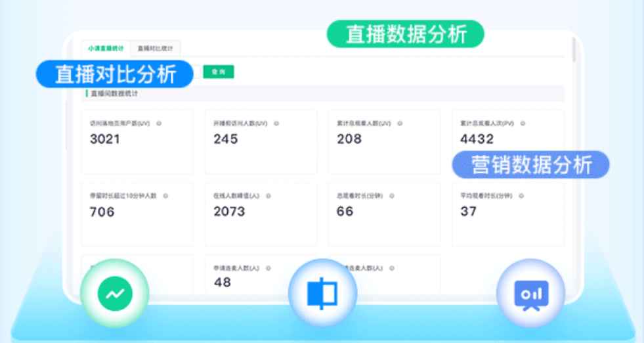Screen dimensions: 644x343
Task: Click info icon beside 在线人数峰值(人)
Action: pos(268,196)
